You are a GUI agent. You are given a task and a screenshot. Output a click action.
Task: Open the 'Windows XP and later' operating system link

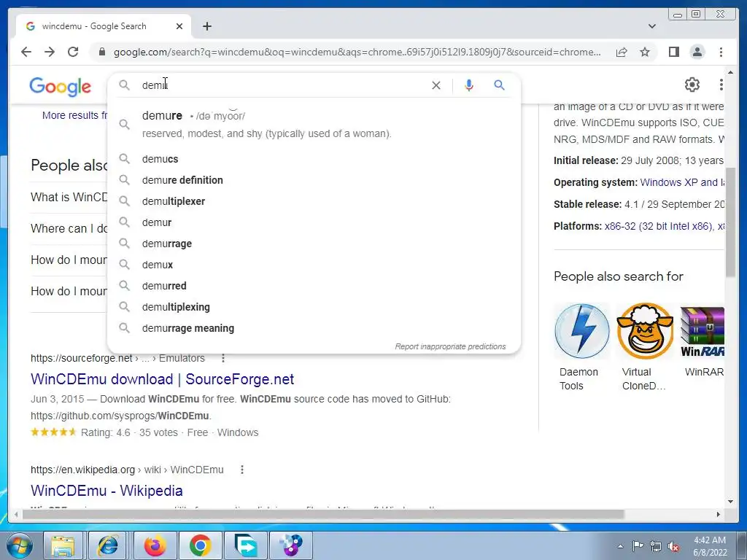click(682, 182)
